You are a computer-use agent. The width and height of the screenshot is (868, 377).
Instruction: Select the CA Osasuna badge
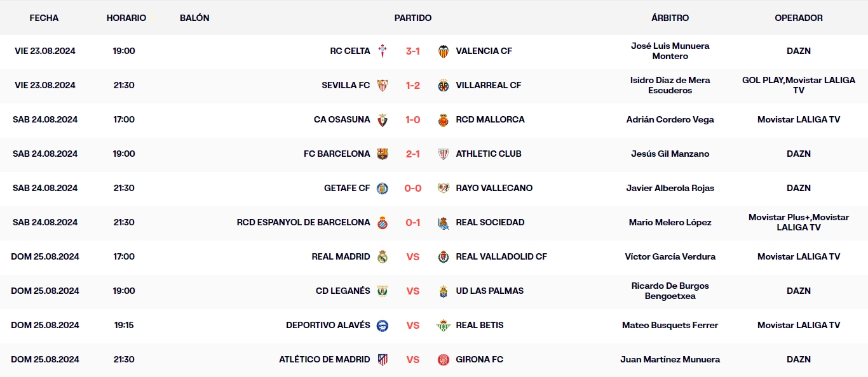(x=381, y=119)
